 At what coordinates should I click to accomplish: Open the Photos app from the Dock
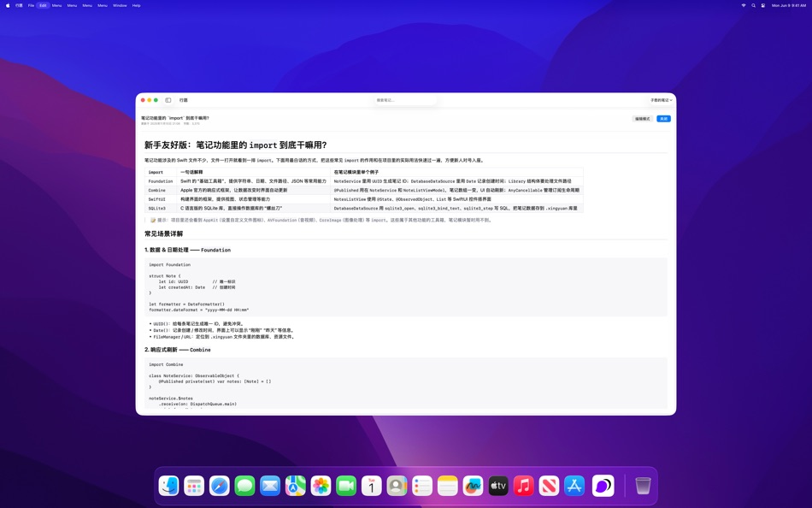(x=320, y=486)
